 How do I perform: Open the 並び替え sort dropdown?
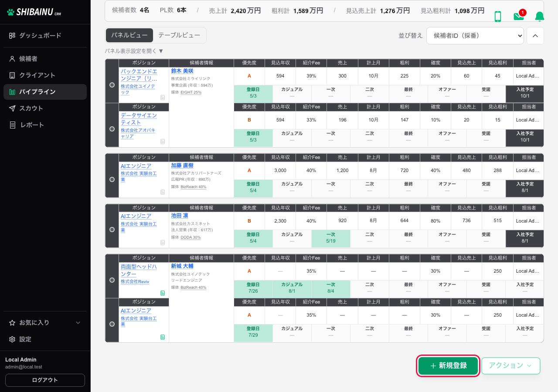475,36
